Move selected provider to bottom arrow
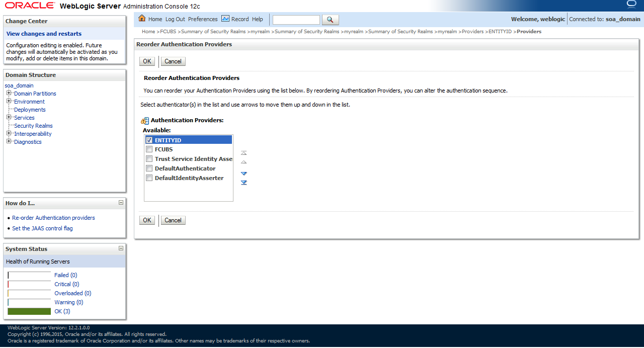The width and height of the screenshot is (644, 348). pyautogui.click(x=244, y=183)
